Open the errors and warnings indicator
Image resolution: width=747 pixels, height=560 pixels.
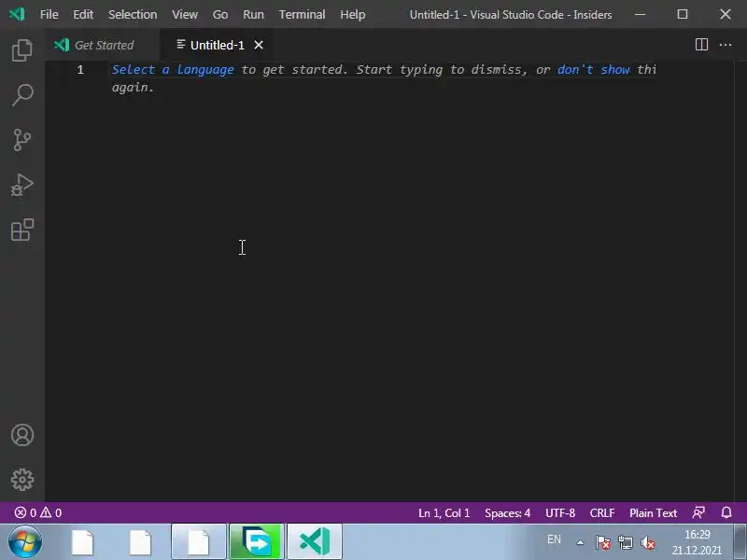[38, 512]
